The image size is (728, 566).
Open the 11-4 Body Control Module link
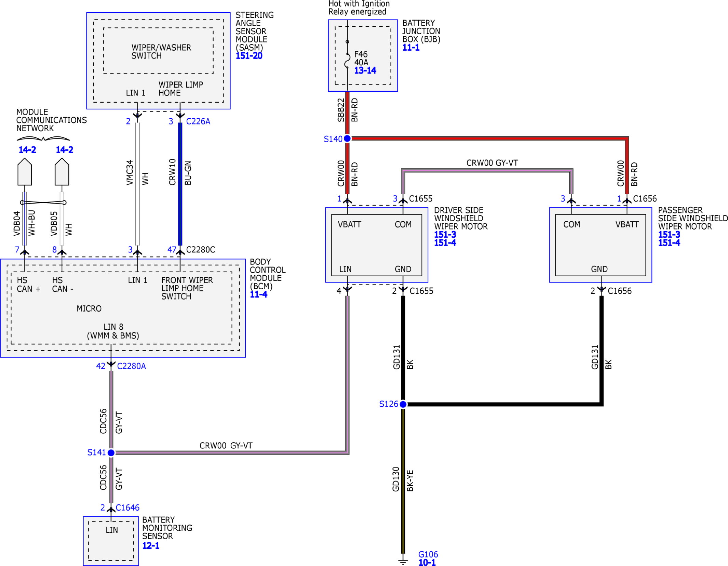258,294
